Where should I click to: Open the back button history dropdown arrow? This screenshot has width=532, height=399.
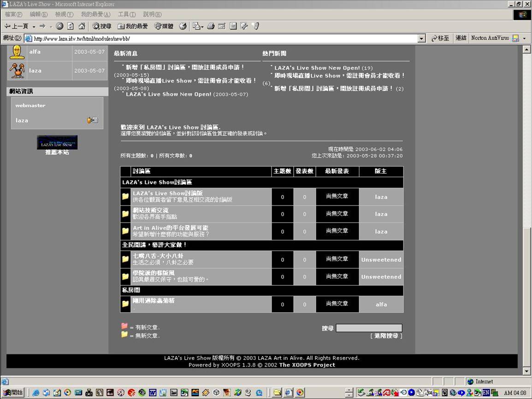tap(34, 26)
